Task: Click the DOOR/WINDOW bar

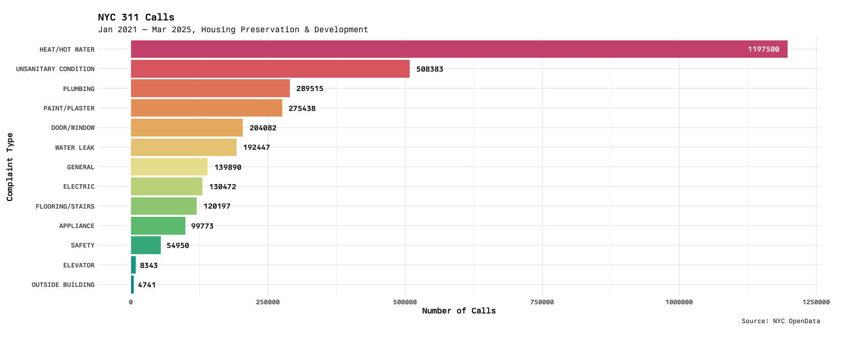Action: tap(186, 128)
